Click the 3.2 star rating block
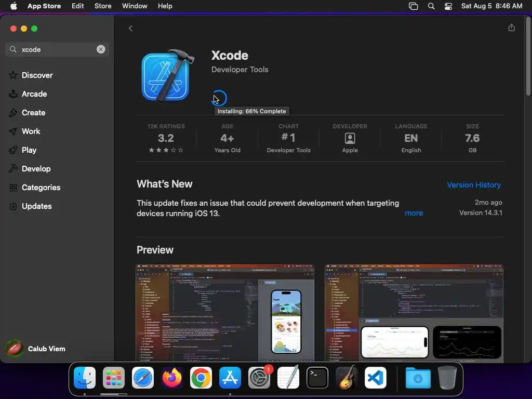The image size is (532, 399). click(x=166, y=138)
